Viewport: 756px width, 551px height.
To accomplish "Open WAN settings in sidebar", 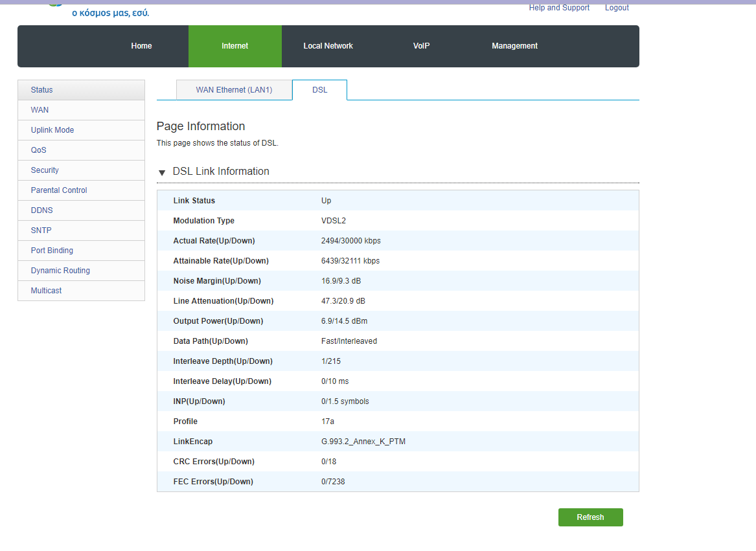I will pyautogui.click(x=40, y=110).
